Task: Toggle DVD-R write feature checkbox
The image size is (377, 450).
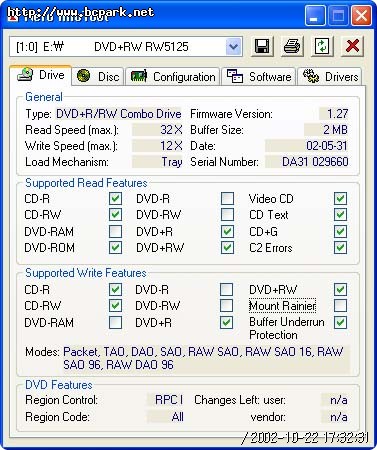Action: (x=227, y=289)
